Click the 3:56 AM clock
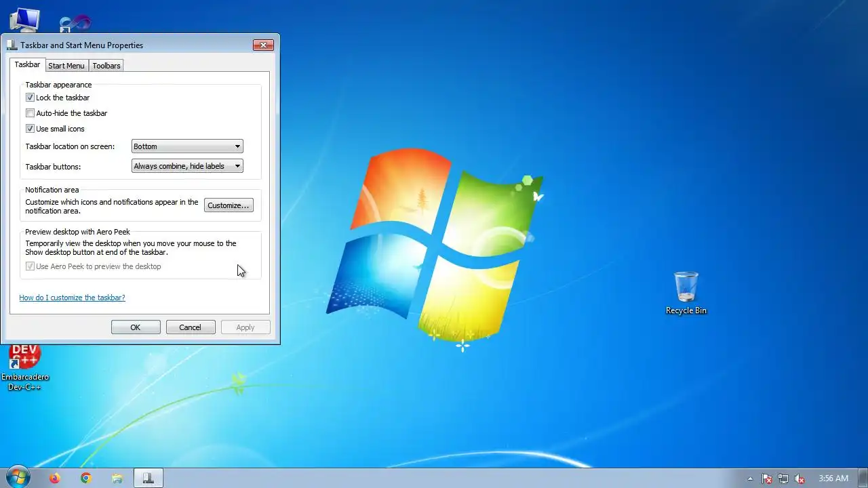Screen dimensions: 868x488 [x=833, y=479]
